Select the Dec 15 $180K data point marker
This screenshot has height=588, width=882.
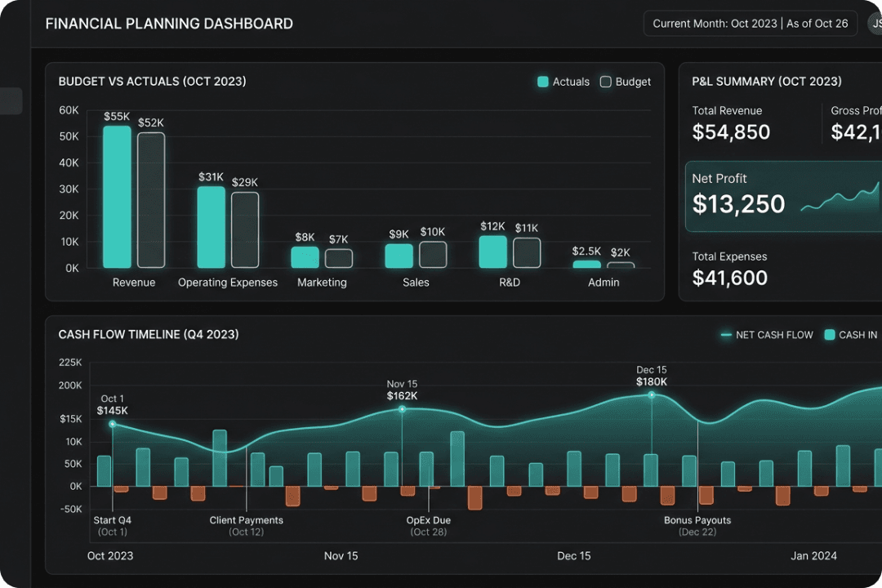point(652,394)
